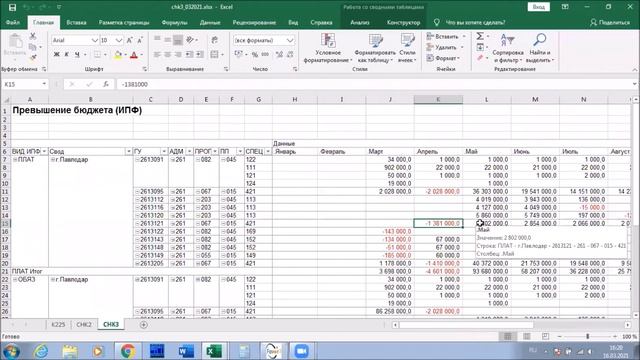Collapse the 2613095 row in the ПЛАТ section
640x360 pixels.
(138, 191)
